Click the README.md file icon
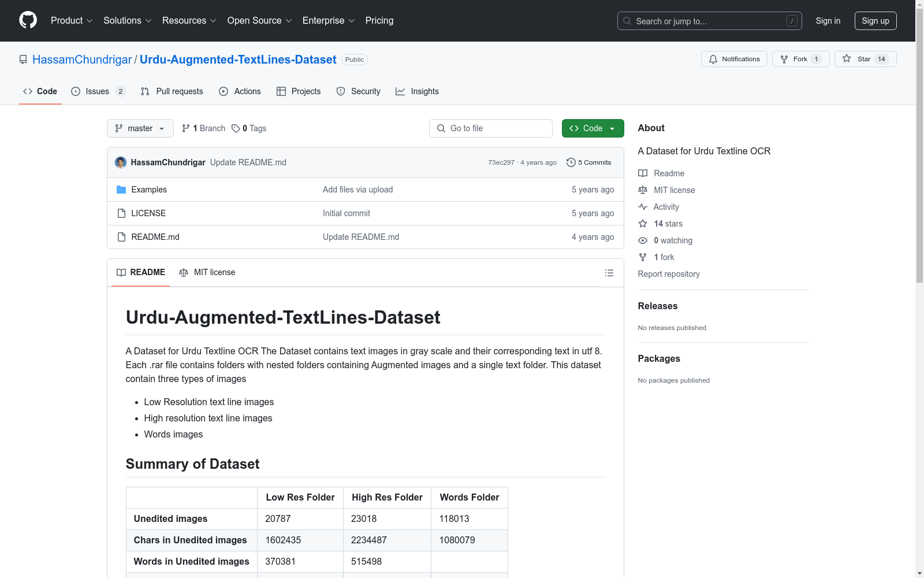 (x=121, y=237)
